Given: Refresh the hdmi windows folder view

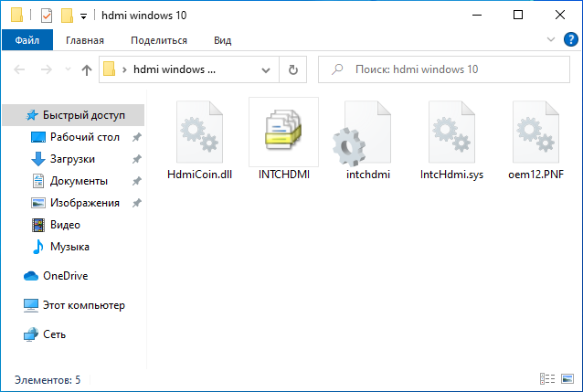Looking at the screenshot, I should pos(293,69).
